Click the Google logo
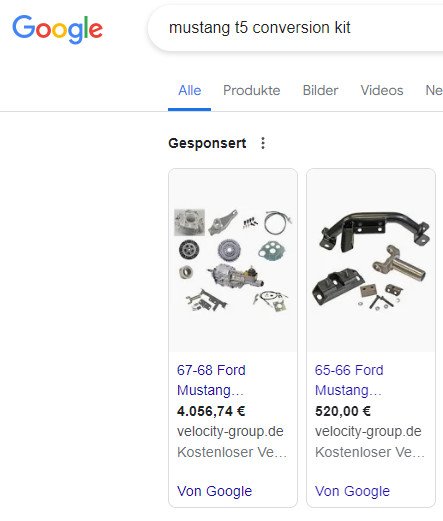The image size is (443, 521). click(x=57, y=29)
